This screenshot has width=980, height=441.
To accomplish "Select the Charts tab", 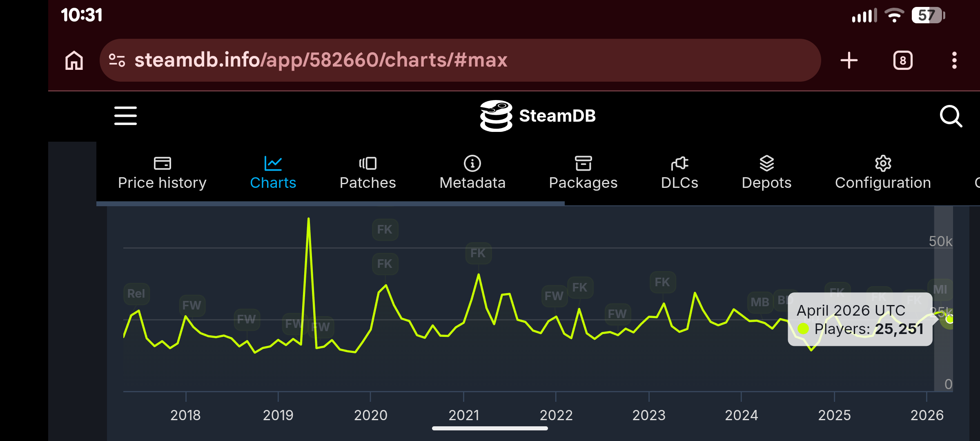I will 273,174.
